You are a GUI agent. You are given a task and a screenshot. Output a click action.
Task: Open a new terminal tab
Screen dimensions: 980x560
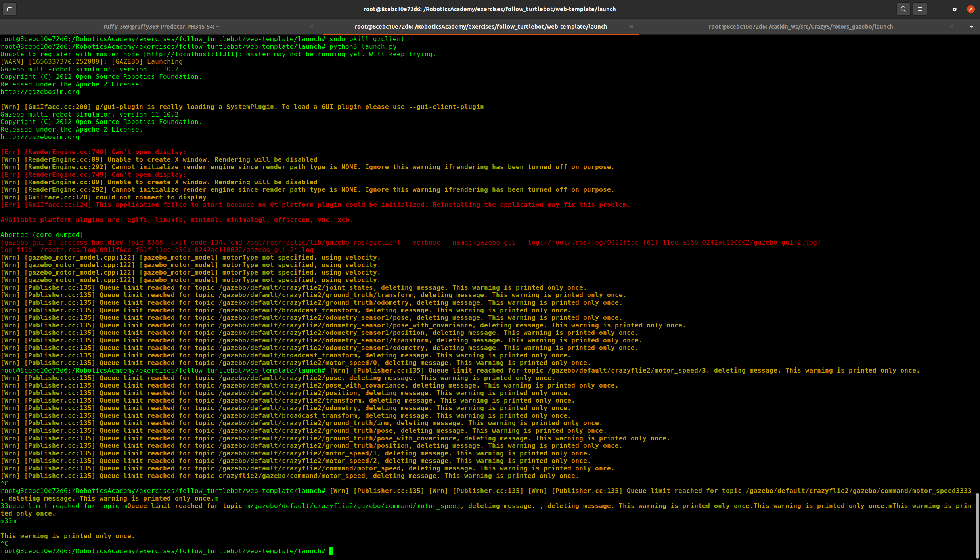point(10,9)
